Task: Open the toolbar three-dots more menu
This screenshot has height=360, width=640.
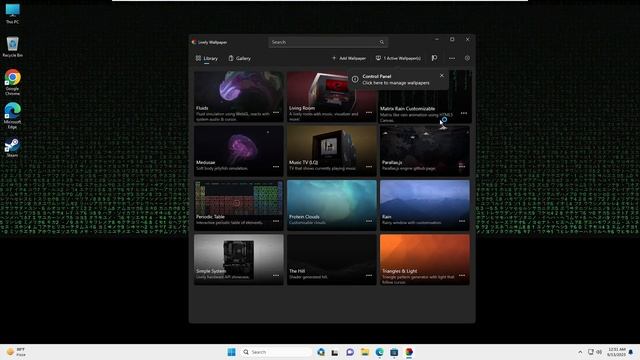Action: [x=451, y=58]
